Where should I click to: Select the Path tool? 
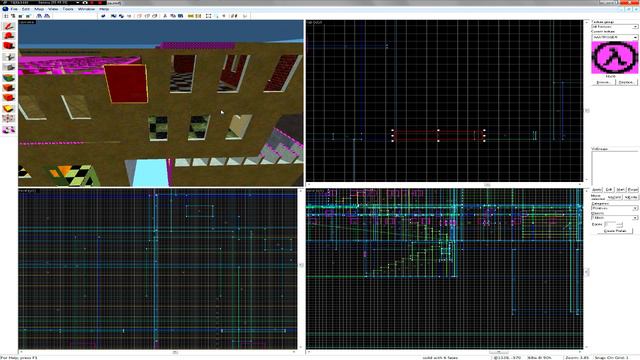click(9, 129)
